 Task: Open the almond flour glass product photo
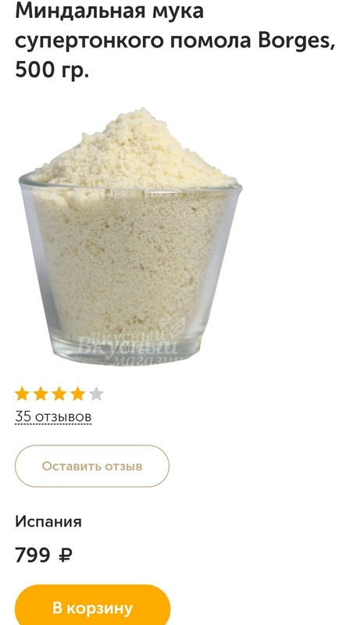pos(130,237)
